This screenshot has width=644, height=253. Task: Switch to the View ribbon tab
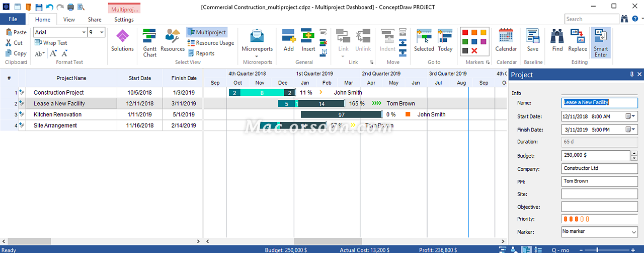[69, 20]
